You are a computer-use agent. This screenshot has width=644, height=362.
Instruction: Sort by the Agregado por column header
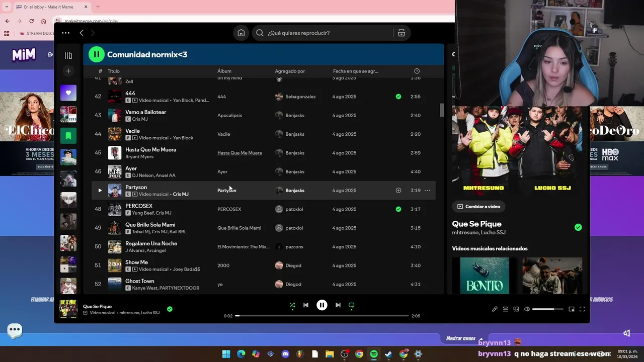pos(290,71)
